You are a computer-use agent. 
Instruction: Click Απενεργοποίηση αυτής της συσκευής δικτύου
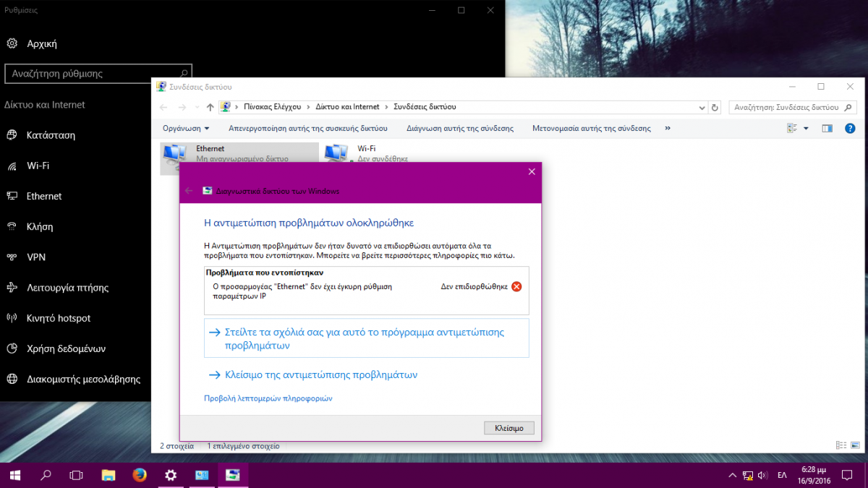click(x=308, y=128)
